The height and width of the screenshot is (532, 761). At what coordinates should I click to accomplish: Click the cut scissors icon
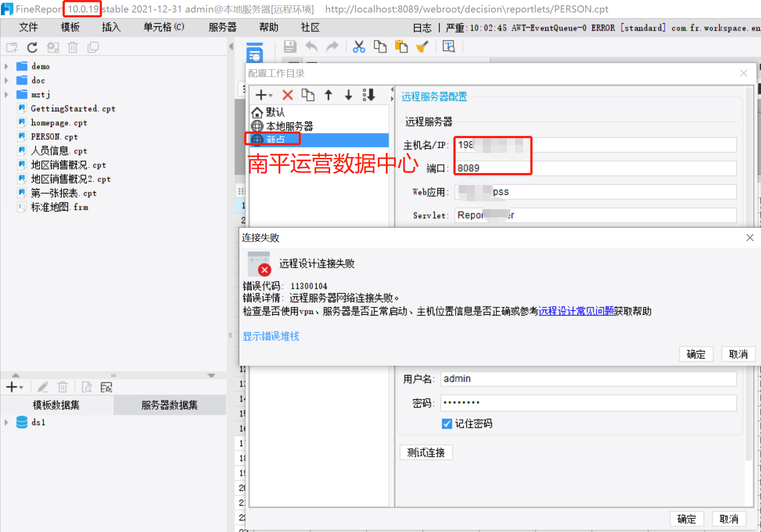(359, 46)
